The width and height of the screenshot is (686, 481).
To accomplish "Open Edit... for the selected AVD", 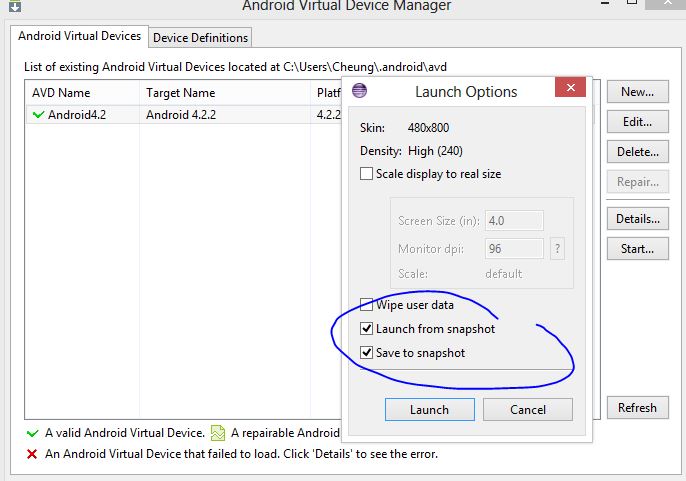I will coord(637,122).
